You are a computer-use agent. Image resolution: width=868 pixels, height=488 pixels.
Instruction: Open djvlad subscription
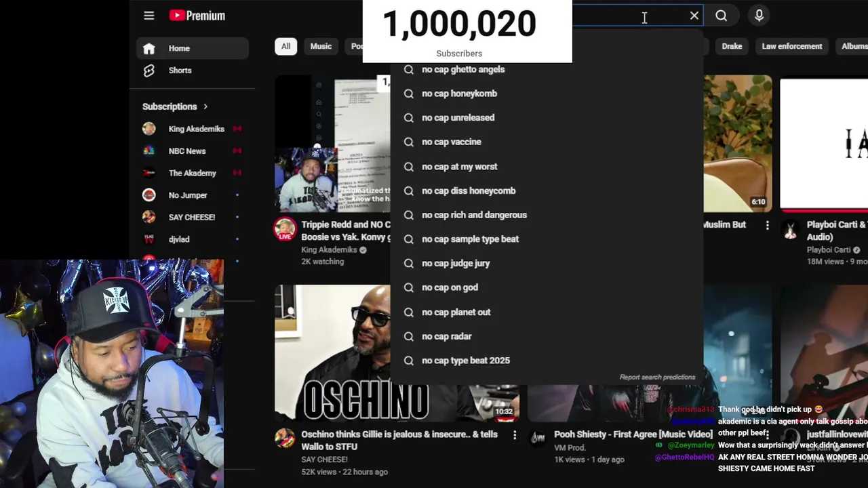[193, 239]
